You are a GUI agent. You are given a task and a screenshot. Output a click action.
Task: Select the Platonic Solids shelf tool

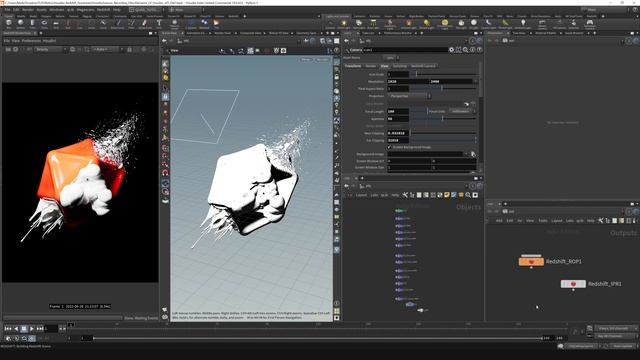click(174, 24)
